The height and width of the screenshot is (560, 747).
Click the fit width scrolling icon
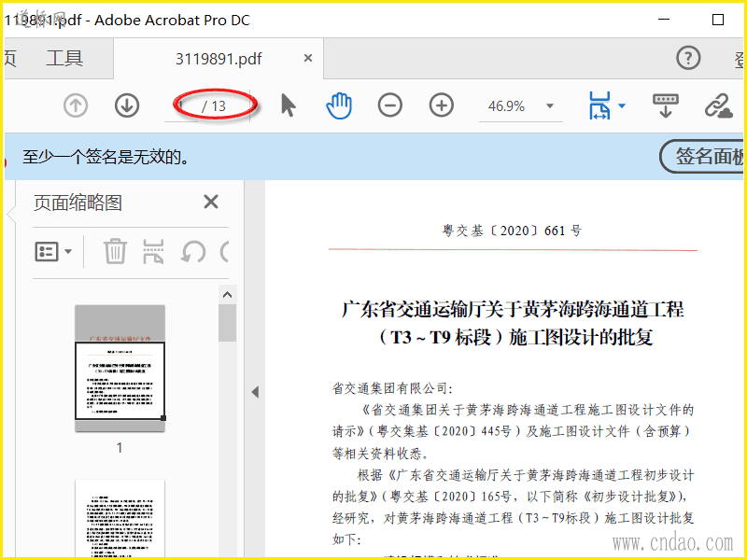(x=599, y=105)
